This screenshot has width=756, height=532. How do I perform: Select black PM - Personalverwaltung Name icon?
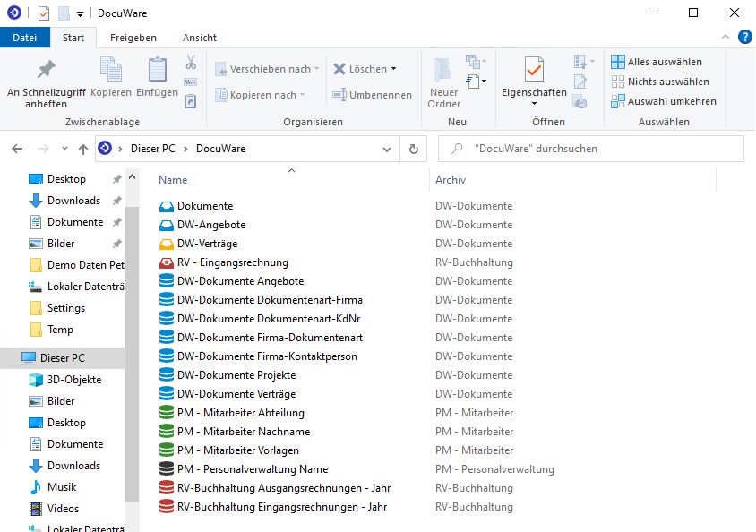[x=167, y=469]
